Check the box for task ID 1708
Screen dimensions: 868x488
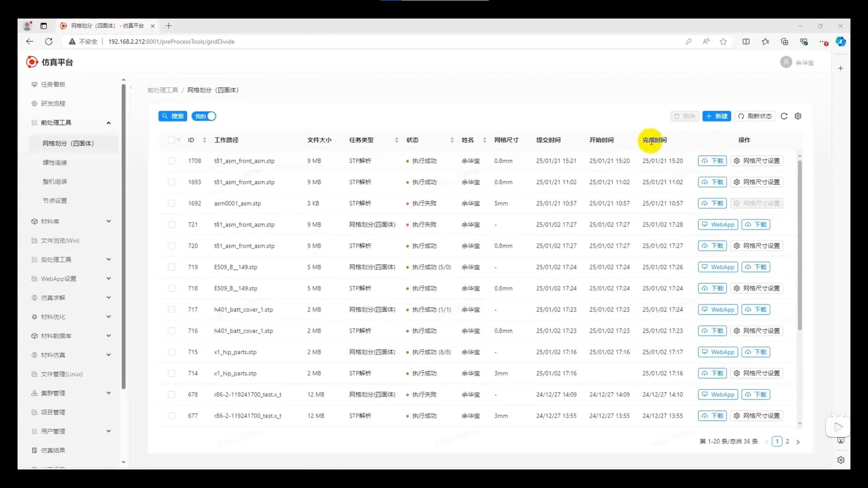171,161
